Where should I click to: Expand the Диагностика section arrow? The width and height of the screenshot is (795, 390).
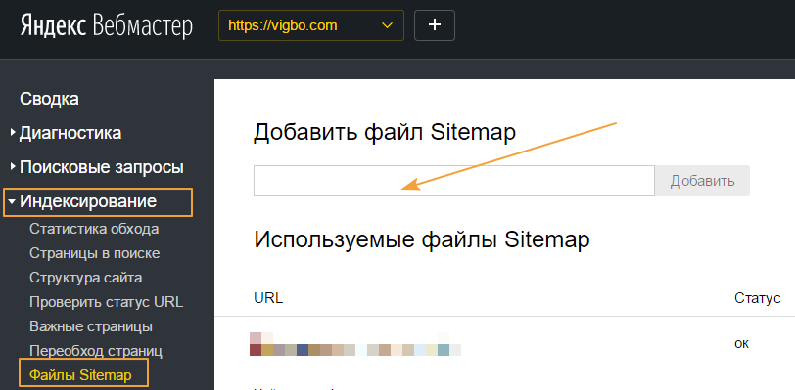(13, 133)
